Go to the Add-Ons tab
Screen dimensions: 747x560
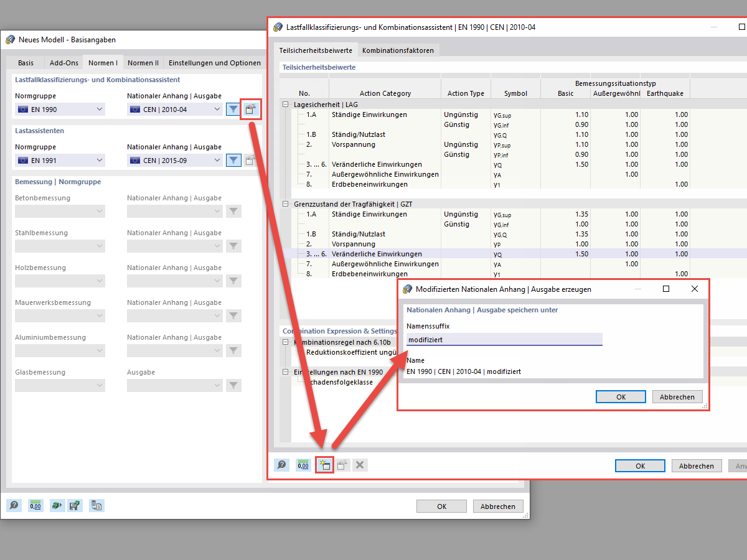[63, 62]
